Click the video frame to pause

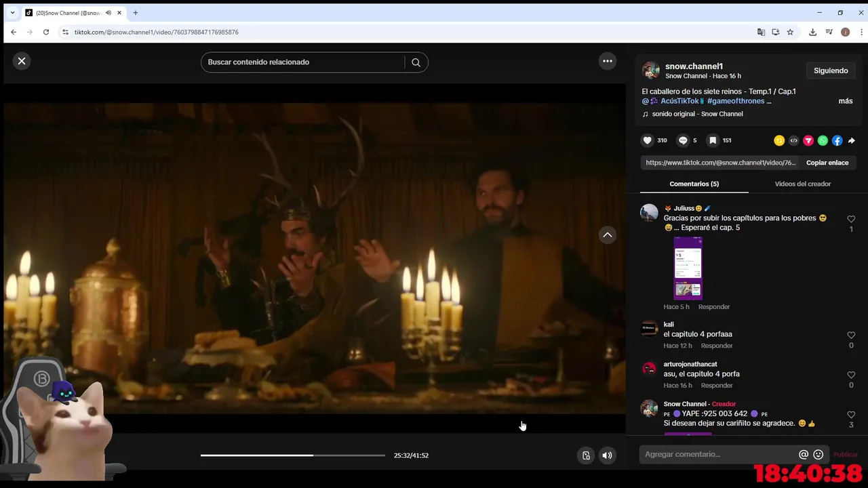[314, 258]
